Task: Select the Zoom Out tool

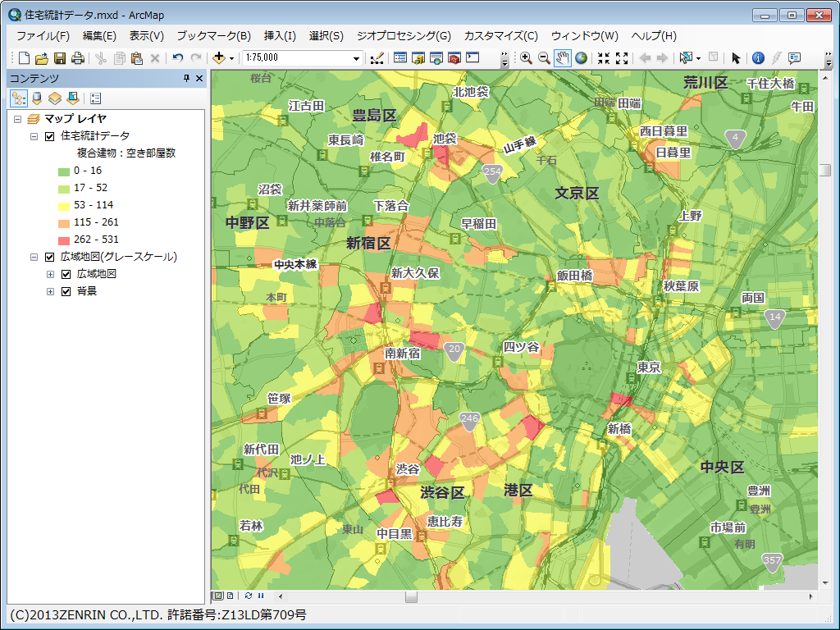Action: click(x=544, y=58)
